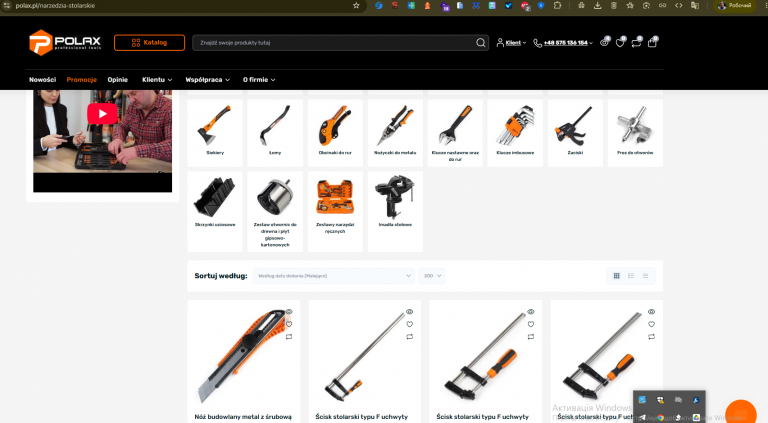Image resolution: width=768 pixels, height=423 pixels.
Task: Open the Obcinaki do rur category
Action: pos(335,133)
